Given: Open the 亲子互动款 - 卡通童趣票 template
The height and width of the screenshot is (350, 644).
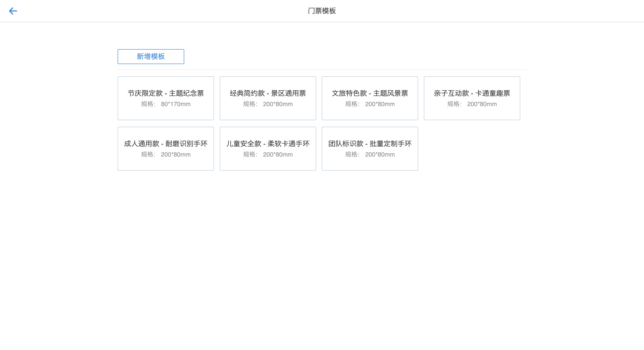Looking at the screenshot, I should [472, 98].
